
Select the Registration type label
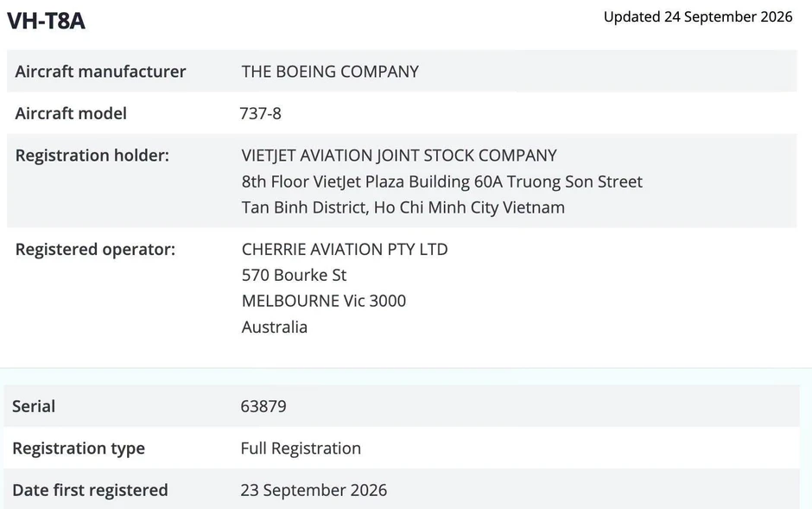pyautogui.click(x=79, y=449)
